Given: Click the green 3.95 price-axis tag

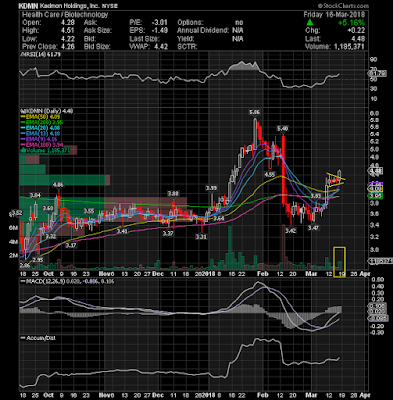Looking at the screenshot, I should click(376, 196).
